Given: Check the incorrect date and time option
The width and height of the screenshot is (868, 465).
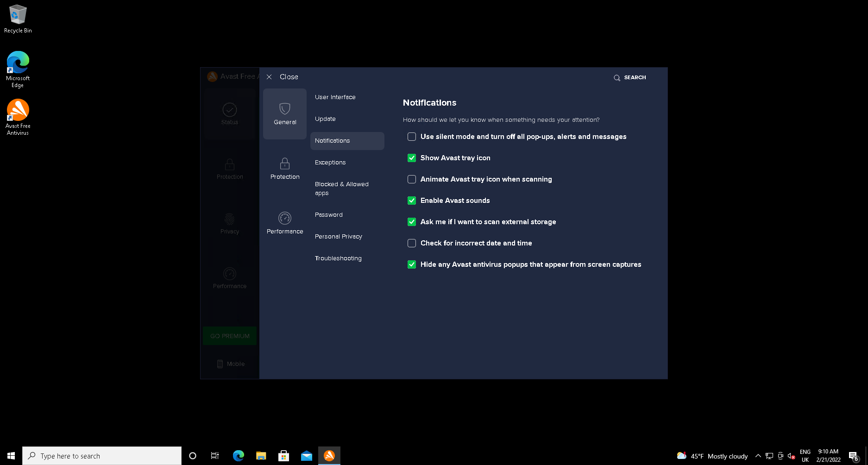Looking at the screenshot, I should [x=412, y=243].
